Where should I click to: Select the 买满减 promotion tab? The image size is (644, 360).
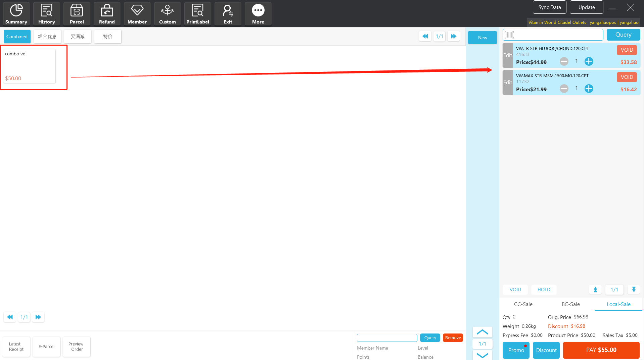78,37
